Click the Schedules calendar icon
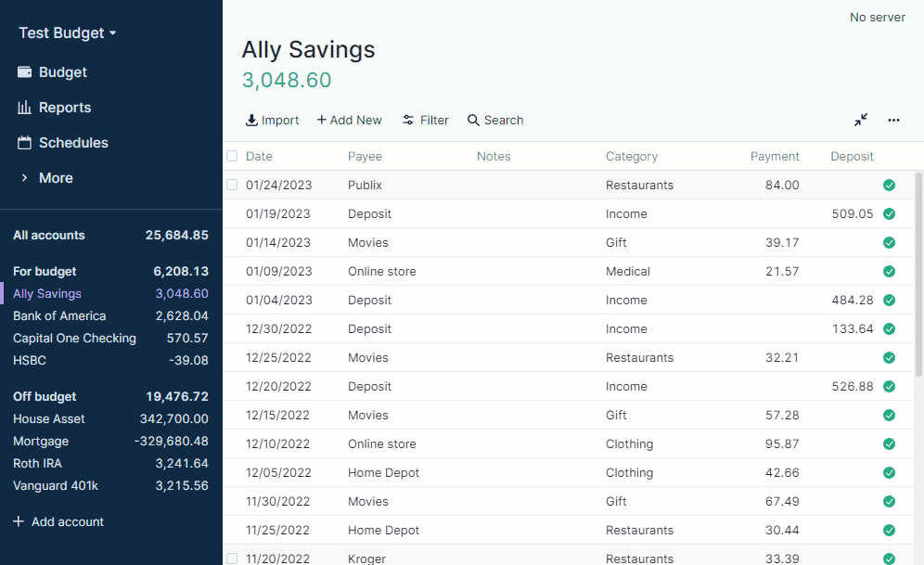924x565 pixels. tap(24, 143)
